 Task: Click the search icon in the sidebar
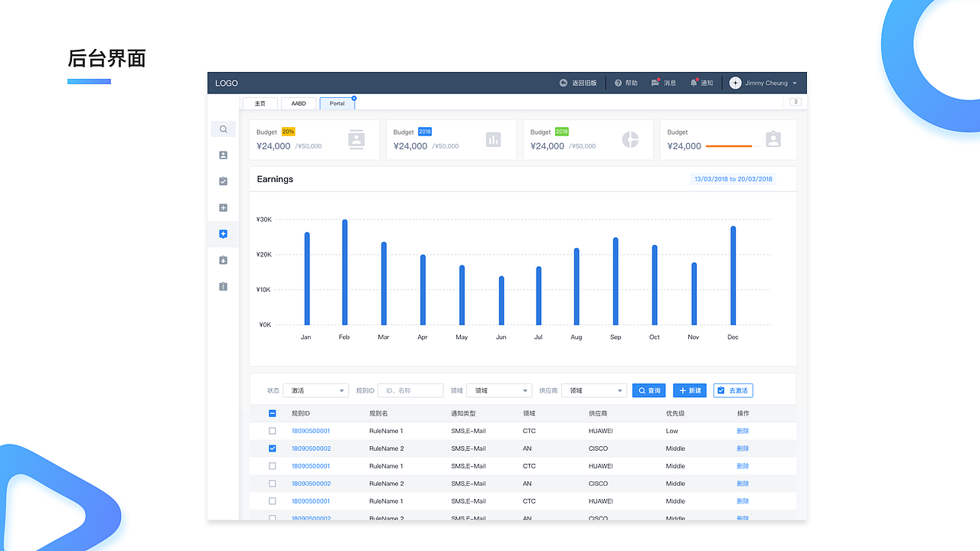tap(223, 129)
